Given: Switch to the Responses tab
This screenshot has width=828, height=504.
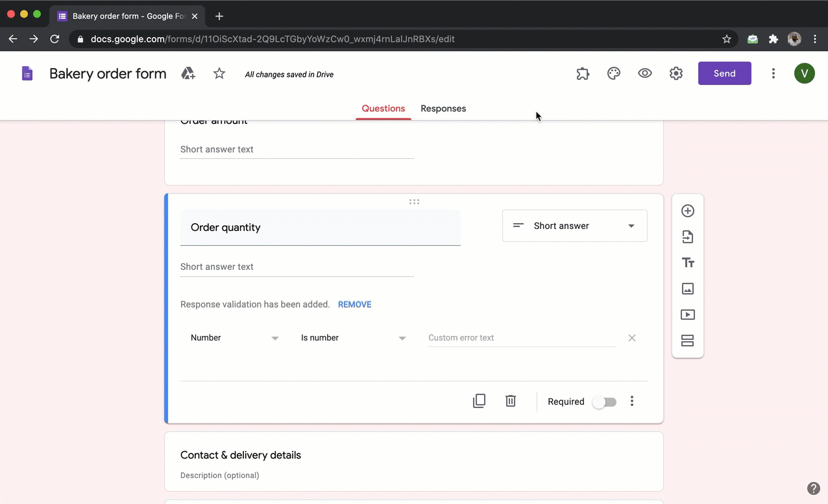Looking at the screenshot, I should tap(443, 108).
